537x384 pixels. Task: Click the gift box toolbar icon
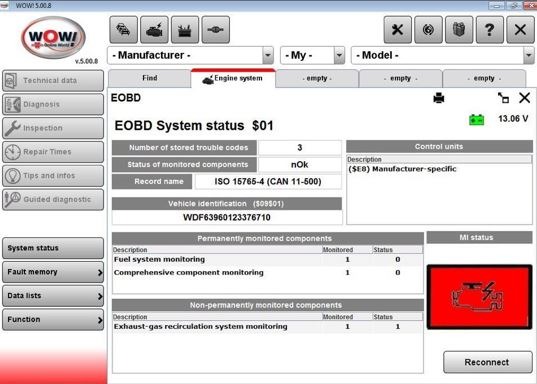pyautogui.click(x=459, y=30)
